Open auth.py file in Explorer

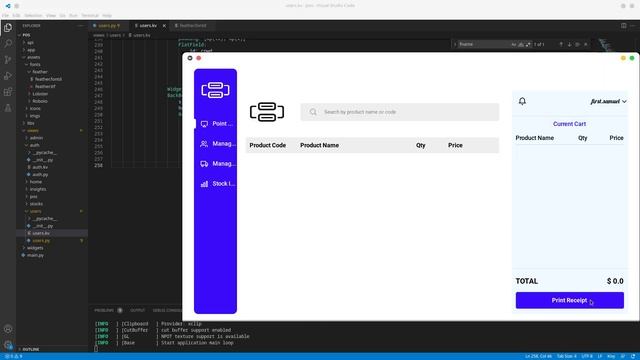40,175
